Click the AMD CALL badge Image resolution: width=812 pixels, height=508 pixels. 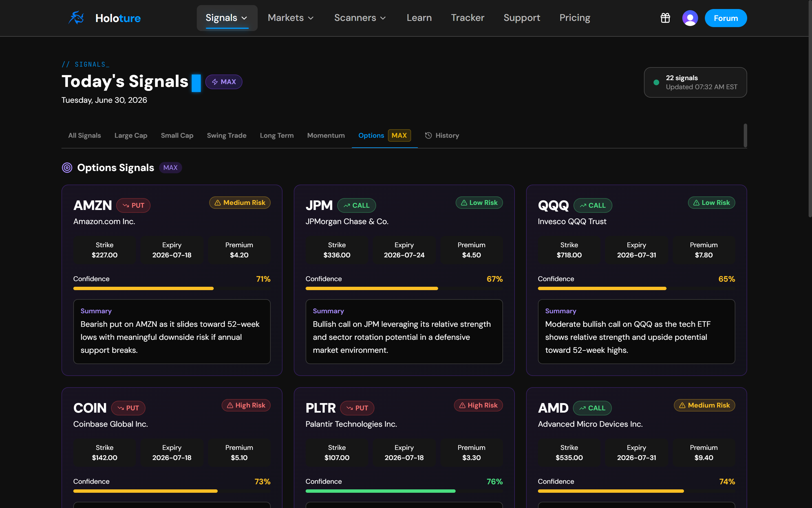click(x=592, y=408)
